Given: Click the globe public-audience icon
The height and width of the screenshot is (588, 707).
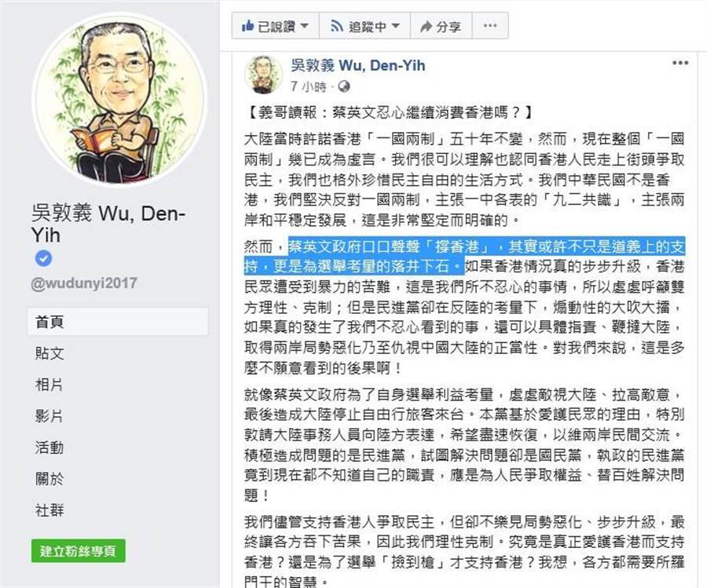Looking at the screenshot, I should click(343, 86).
